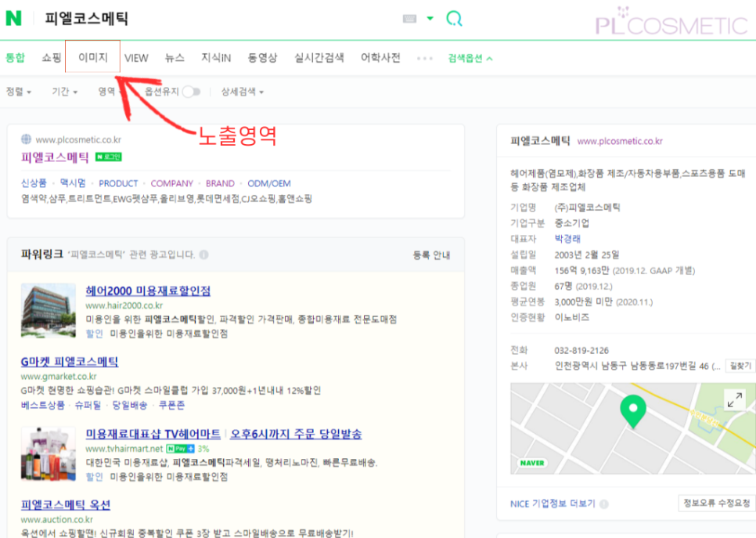Open the 베스트상품 link under G마켓
The image size is (756, 538).
(x=43, y=405)
